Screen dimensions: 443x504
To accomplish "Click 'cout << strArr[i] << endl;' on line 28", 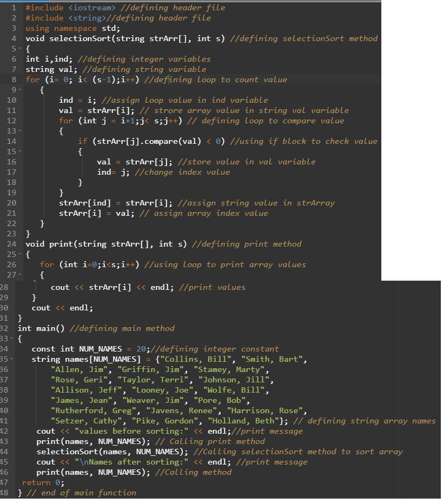I will point(112,287).
